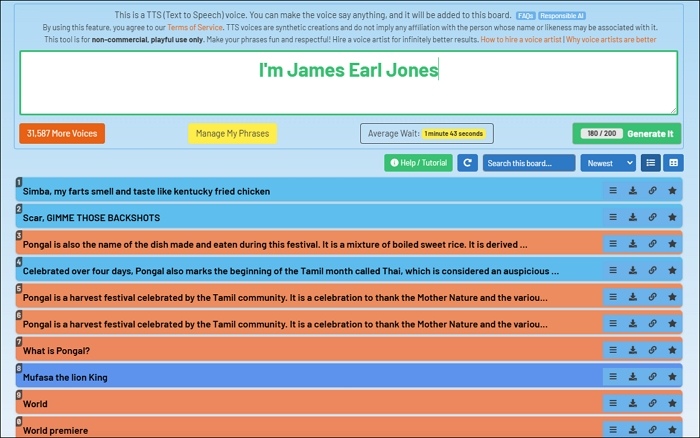Copy link for Scar BACKSHOTS phrase
This screenshot has width=700, height=438.
(652, 217)
